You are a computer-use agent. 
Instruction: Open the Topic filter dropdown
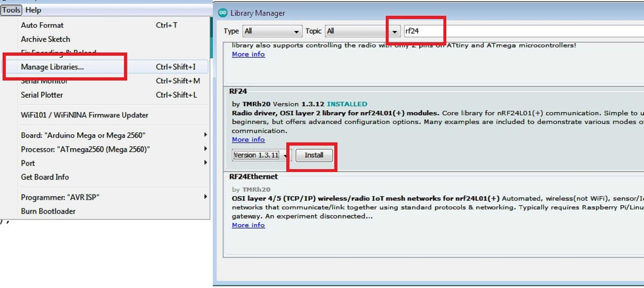pos(363,31)
